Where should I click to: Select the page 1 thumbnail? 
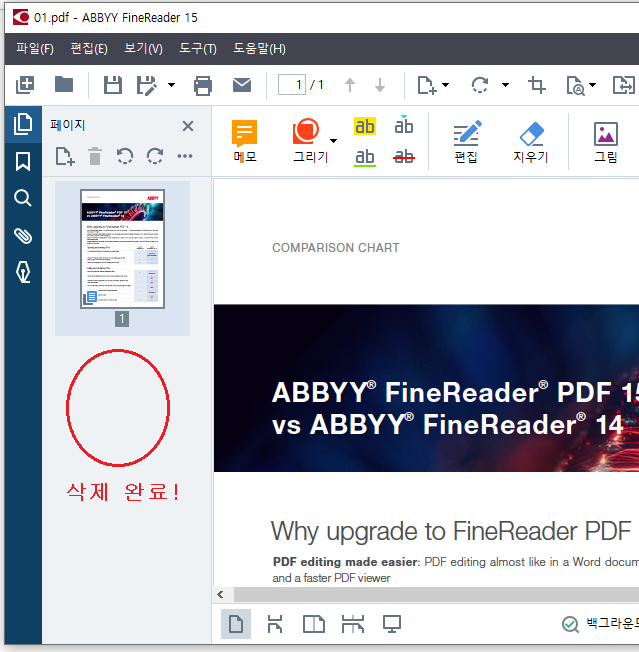pos(122,249)
